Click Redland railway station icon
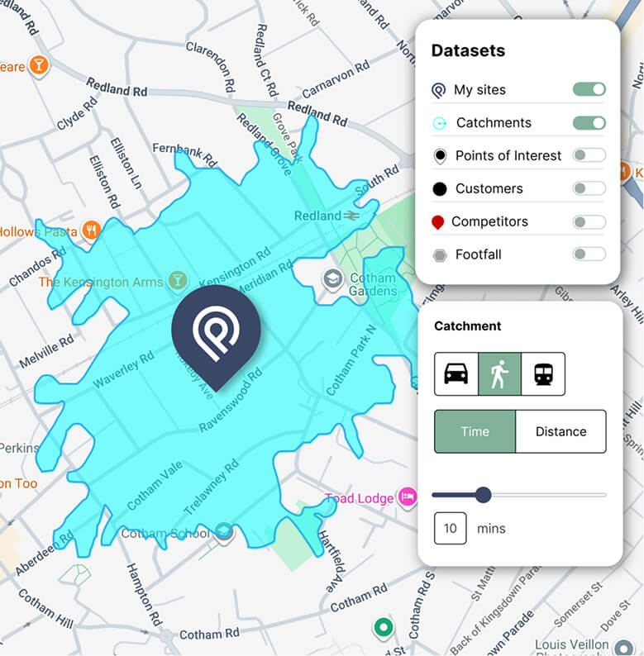Image resolution: width=644 pixels, height=656 pixels. pyautogui.click(x=351, y=216)
